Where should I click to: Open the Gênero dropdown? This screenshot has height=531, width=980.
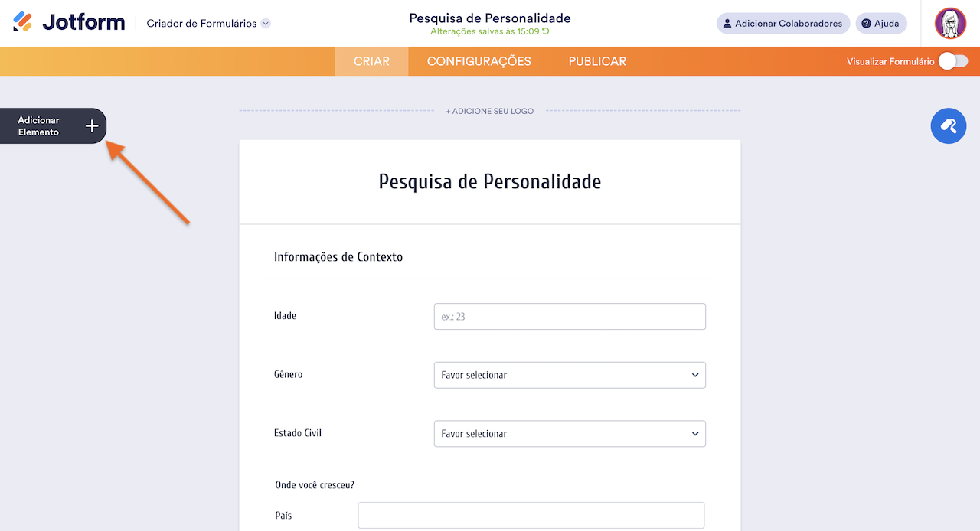(x=570, y=375)
